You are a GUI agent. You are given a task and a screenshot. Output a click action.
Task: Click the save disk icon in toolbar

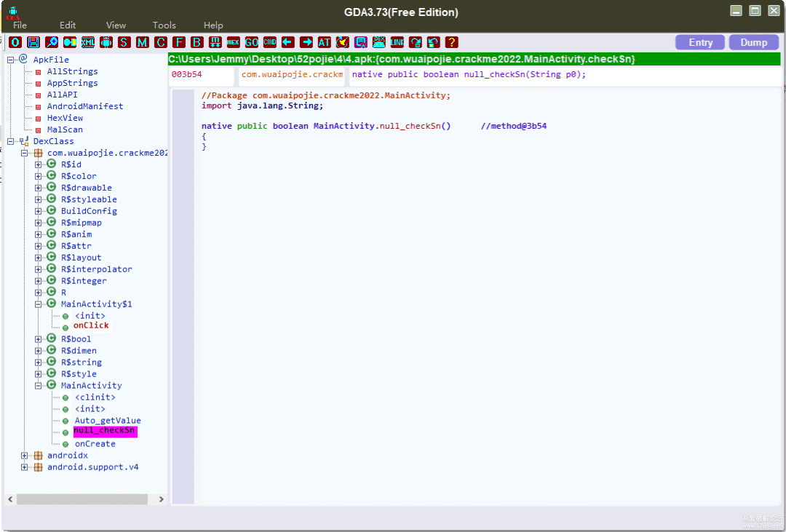[33, 42]
